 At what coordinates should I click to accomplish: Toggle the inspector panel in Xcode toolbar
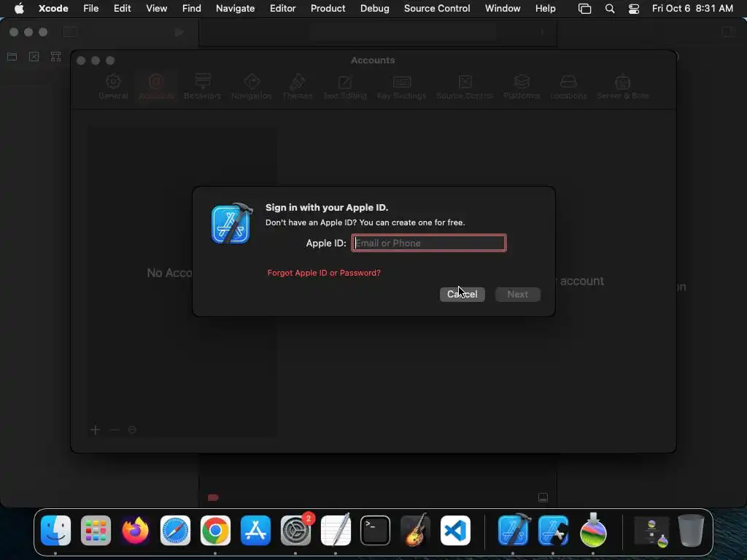(x=728, y=31)
